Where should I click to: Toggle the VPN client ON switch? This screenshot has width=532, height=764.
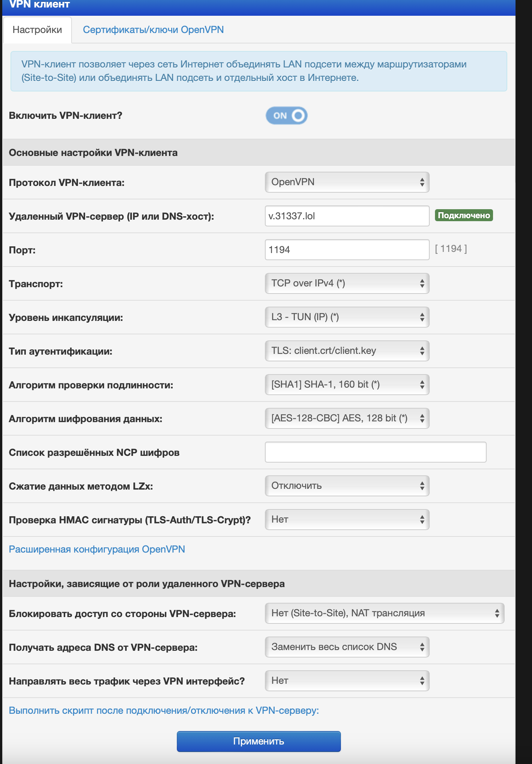tap(287, 115)
